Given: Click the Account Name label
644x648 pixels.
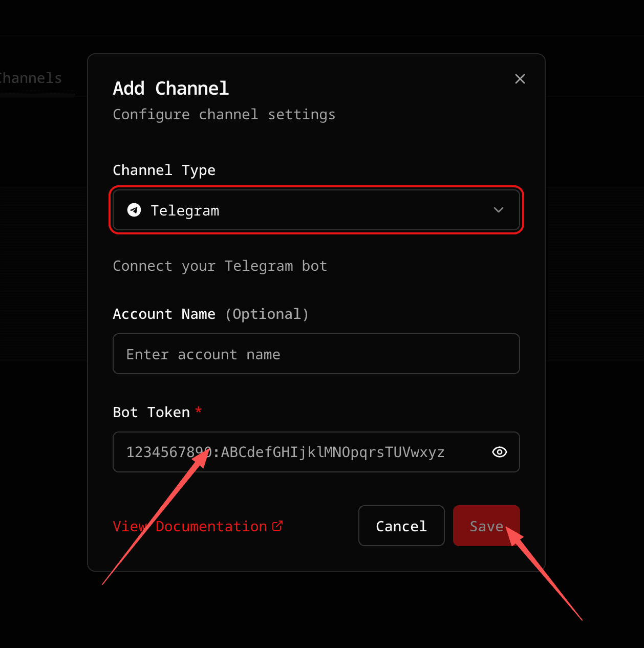Looking at the screenshot, I should 164,314.
